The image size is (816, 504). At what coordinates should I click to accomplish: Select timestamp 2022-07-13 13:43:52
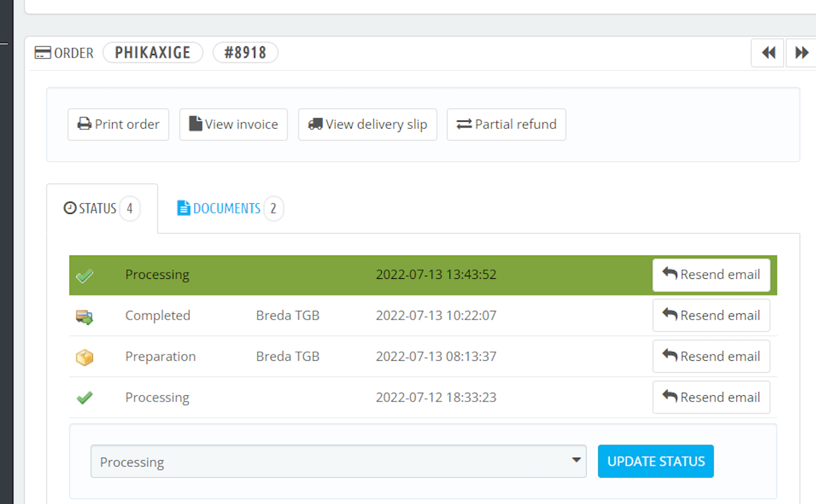click(436, 275)
